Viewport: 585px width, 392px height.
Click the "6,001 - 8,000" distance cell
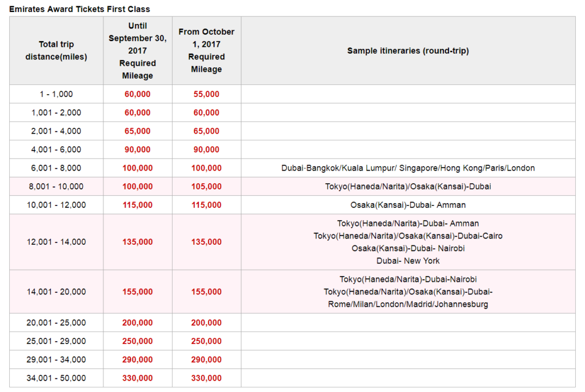click(57, 168)
